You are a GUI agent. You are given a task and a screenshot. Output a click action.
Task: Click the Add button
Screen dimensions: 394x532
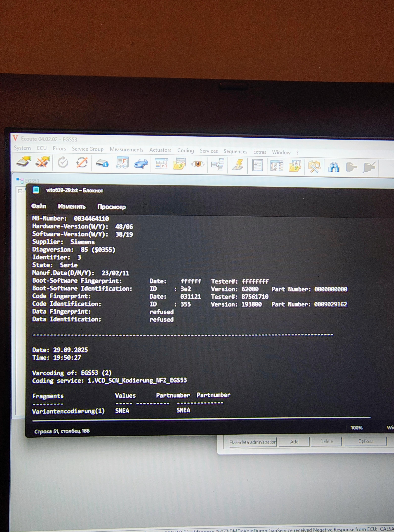tap(294, 442)
